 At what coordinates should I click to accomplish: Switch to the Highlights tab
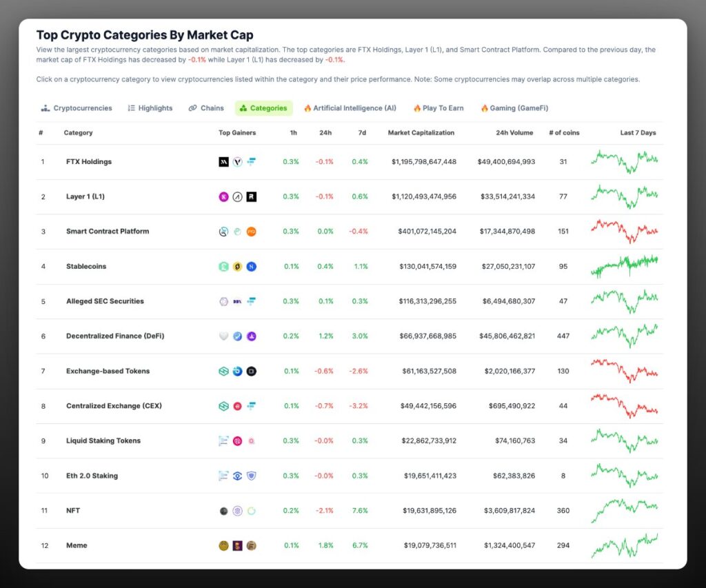pyautogui.click(x=150, y=108)
